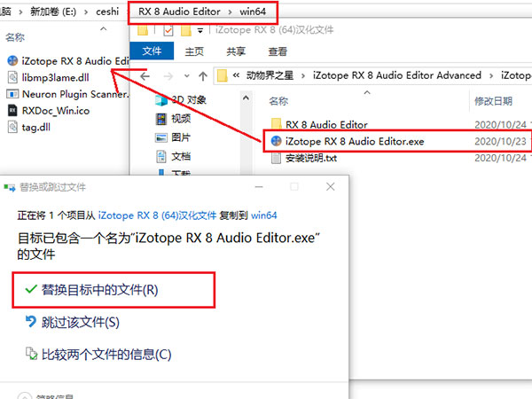Select iZotope RX 8 Audio Editor.exe file

tap(348, 141)
